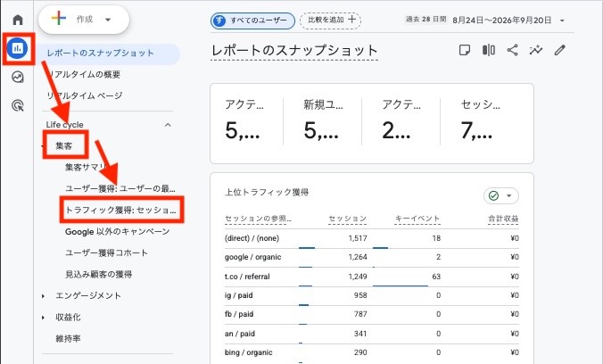This screenshot has width=603, height=364.
Task: Open 見込み顧客の獲得 report
Action: coord(98,275)
